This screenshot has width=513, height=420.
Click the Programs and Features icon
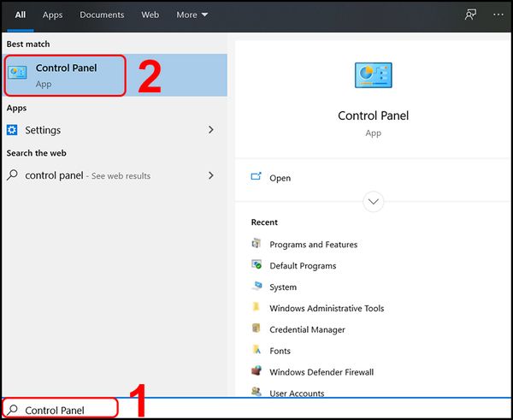click(256, 244)
